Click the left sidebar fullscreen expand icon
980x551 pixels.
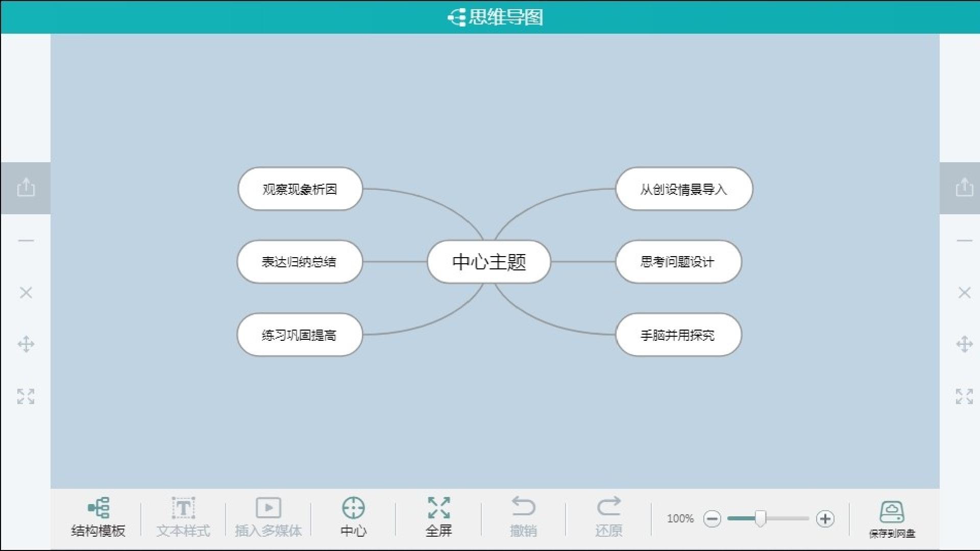click(x=26, y=396)
